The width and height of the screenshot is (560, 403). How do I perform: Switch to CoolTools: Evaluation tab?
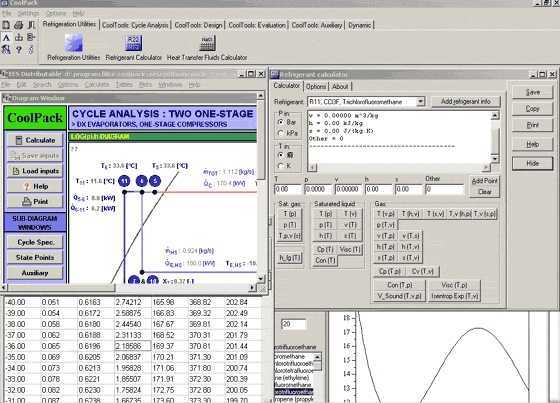[x=257, y=25]
